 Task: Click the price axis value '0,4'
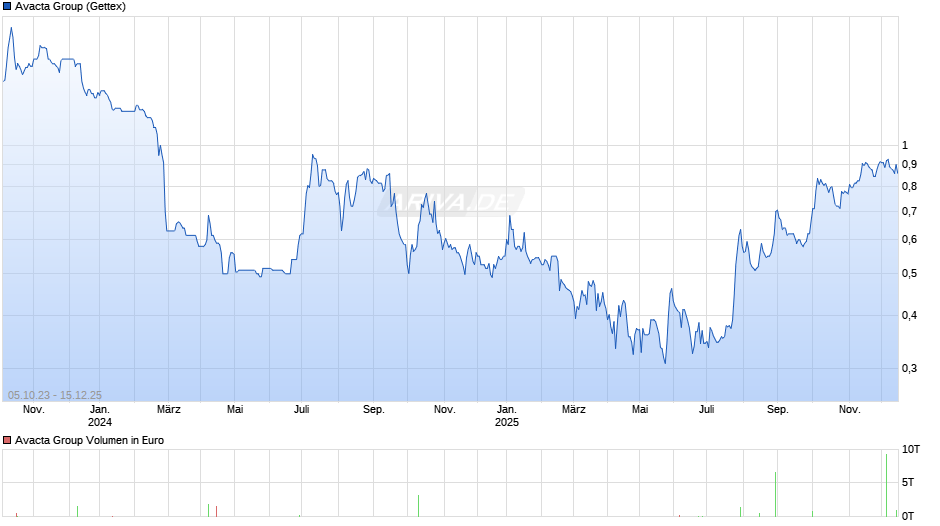[x=909, y=315]
